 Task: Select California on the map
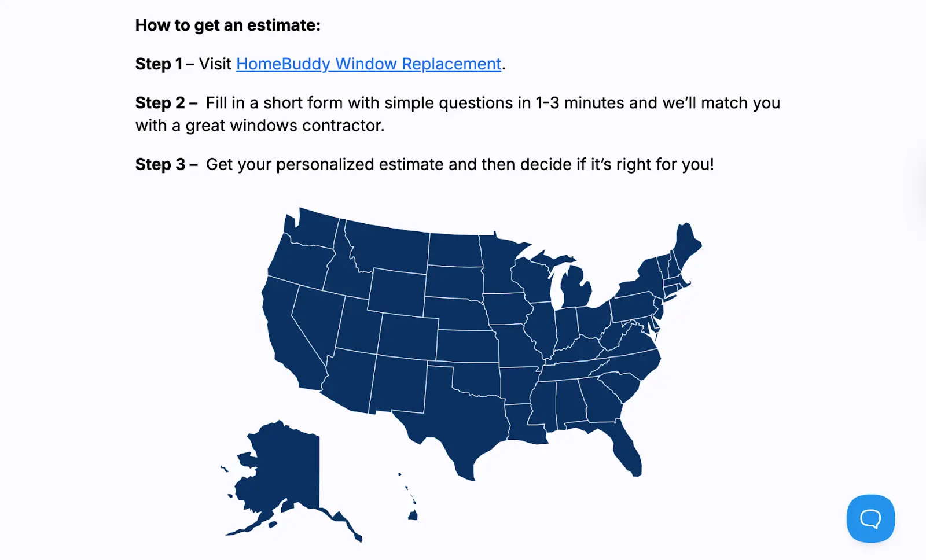tap(289, 336)
